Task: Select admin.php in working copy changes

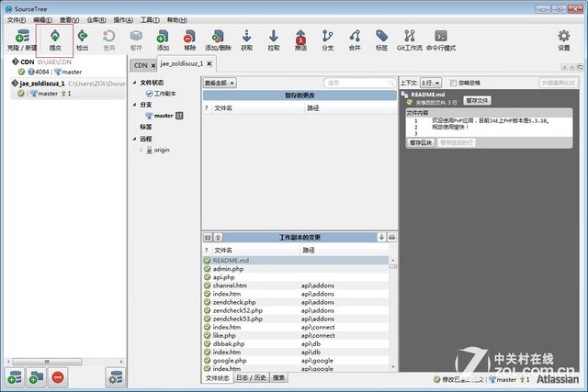Action: (x=226, y=268)
